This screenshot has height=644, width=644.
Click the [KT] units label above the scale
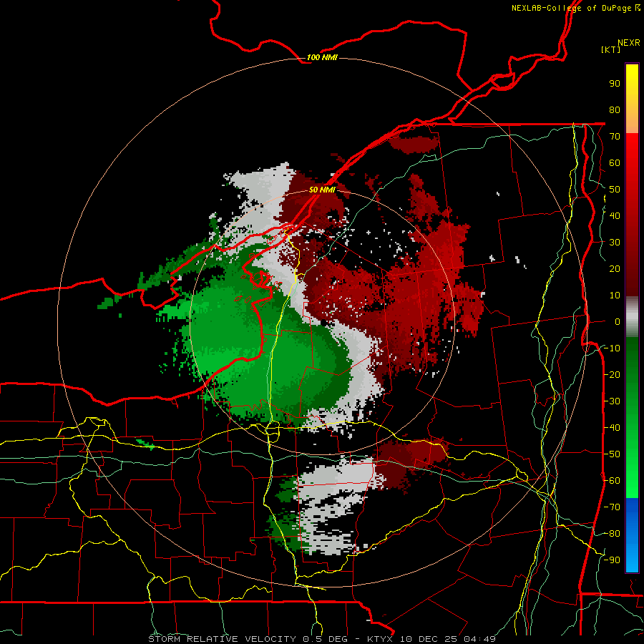tap(610, 49)
